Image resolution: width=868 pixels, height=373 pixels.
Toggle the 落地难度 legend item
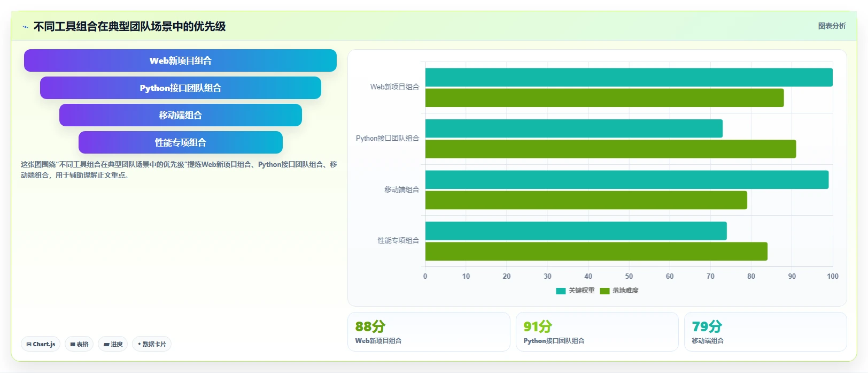click(619, 291)
